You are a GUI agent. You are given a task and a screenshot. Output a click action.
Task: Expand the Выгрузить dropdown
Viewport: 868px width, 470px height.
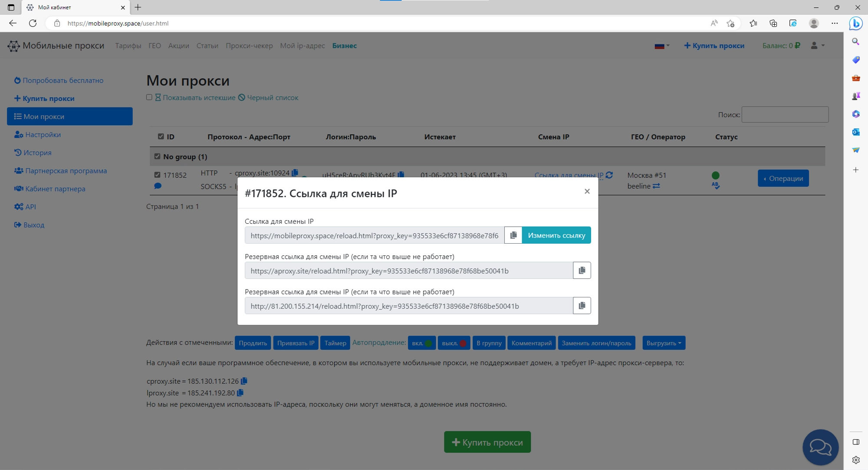pyautogui.click(x=663, y=343)
